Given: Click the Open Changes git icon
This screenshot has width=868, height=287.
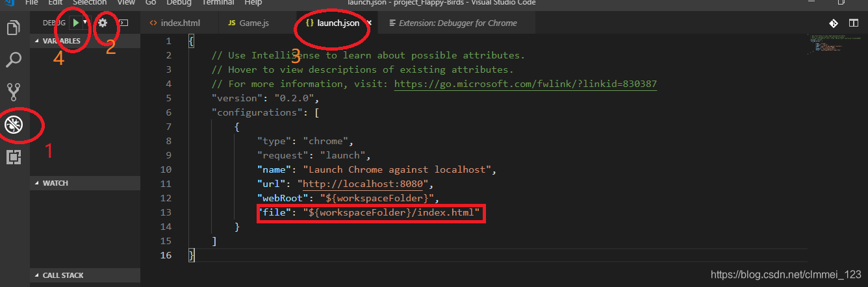Looking at the screenshot, I should 834,23.
